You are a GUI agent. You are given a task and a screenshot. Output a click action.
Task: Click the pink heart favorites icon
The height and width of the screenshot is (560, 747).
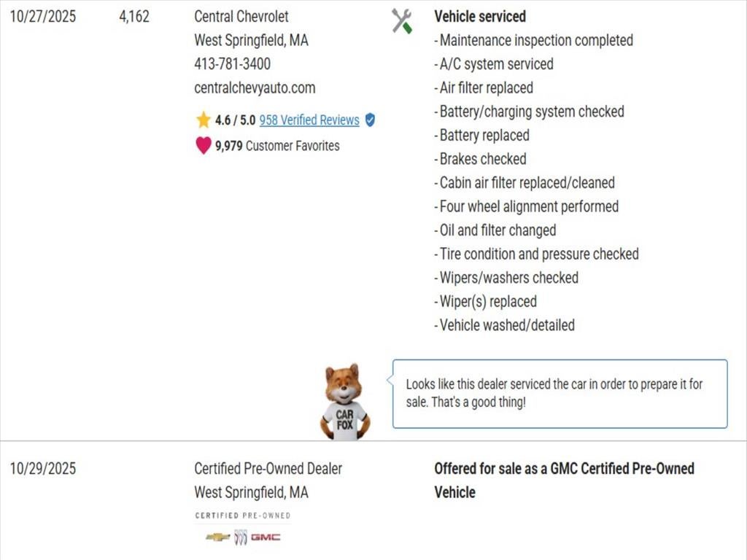[204, 146]
